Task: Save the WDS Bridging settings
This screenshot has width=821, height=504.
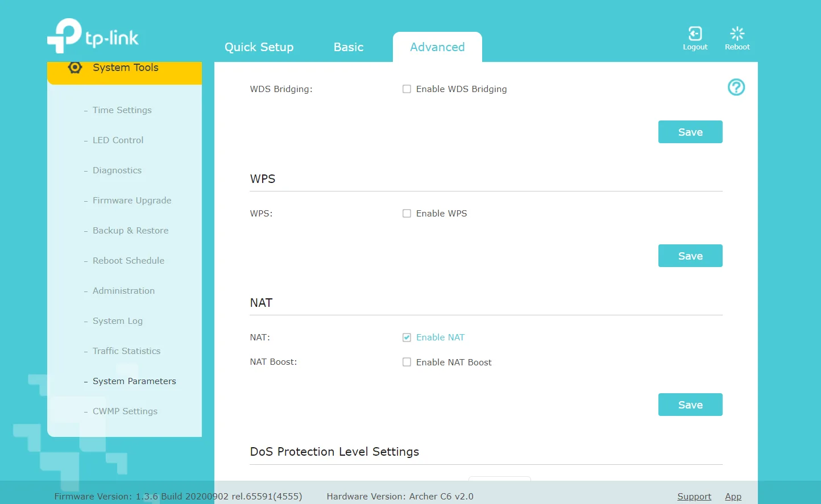Action: pos(690,132)
